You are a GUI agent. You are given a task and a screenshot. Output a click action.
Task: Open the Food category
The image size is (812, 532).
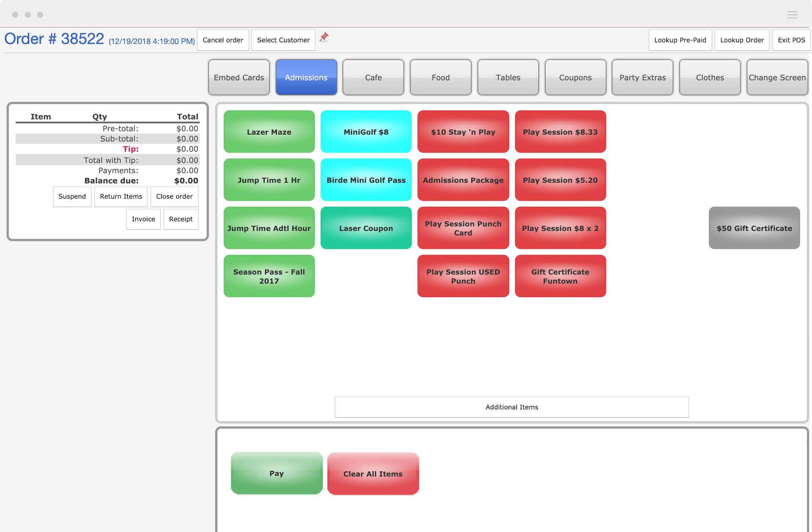pyautogui.click(x=440, y=77)
